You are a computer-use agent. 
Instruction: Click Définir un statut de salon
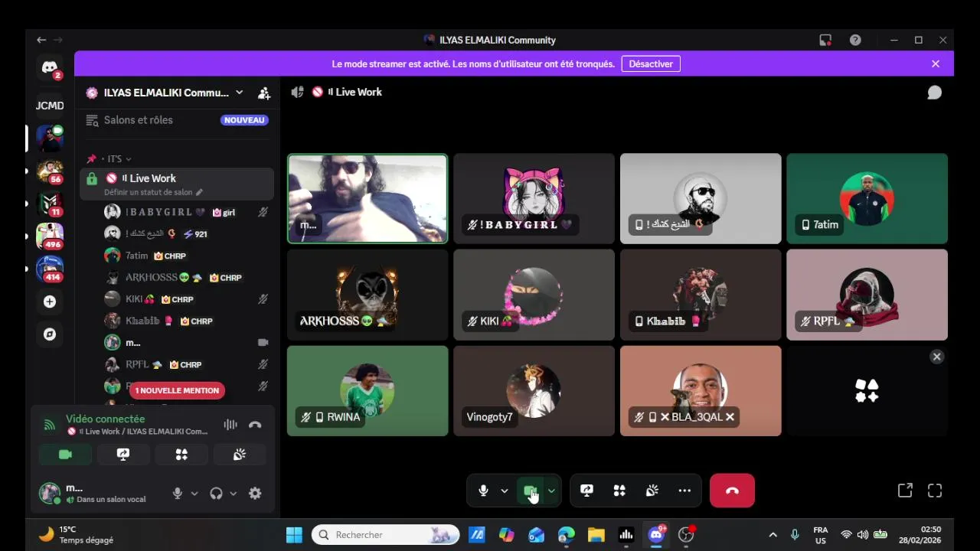tap(153, 192)
